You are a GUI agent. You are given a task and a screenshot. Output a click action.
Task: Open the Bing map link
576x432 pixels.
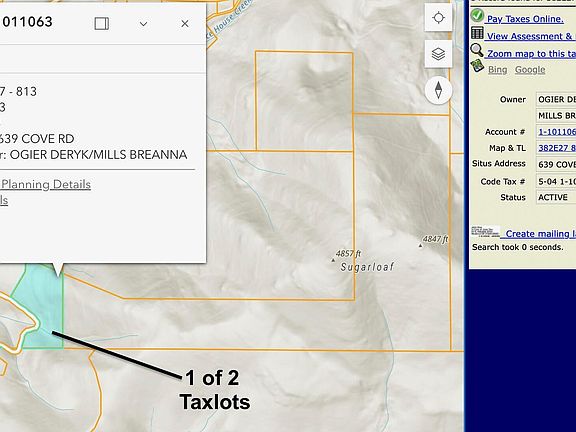(497, 70)
